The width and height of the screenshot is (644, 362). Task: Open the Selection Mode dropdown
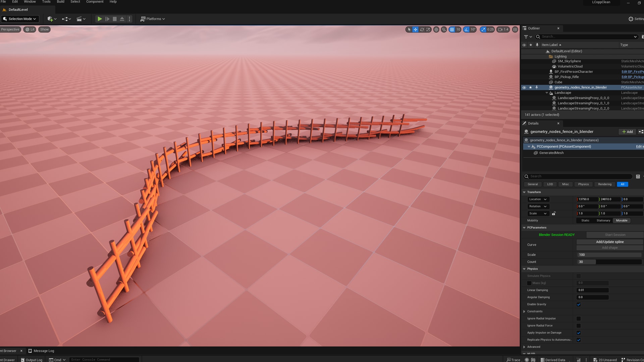point(20,19)
